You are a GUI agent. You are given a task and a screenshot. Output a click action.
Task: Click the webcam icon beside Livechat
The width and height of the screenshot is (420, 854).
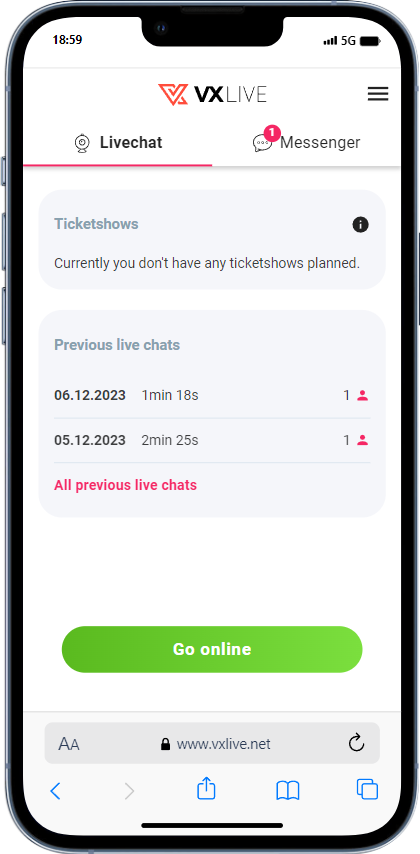pyautogui.click(x=82, y=143)
